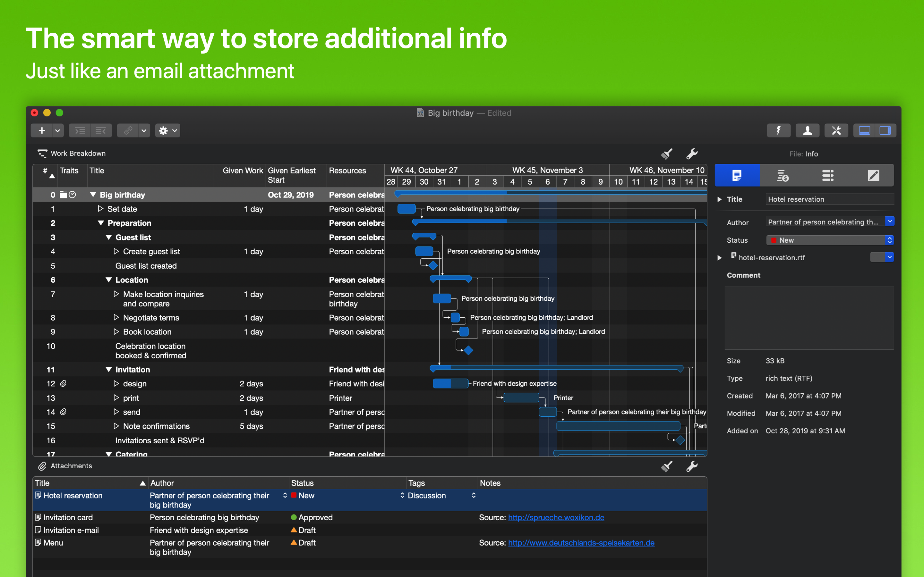Image resolution: width=924 pixels, height=577 pixels.
Task: Click the Attachments brush filter icon
Action: tap(667, 466)
